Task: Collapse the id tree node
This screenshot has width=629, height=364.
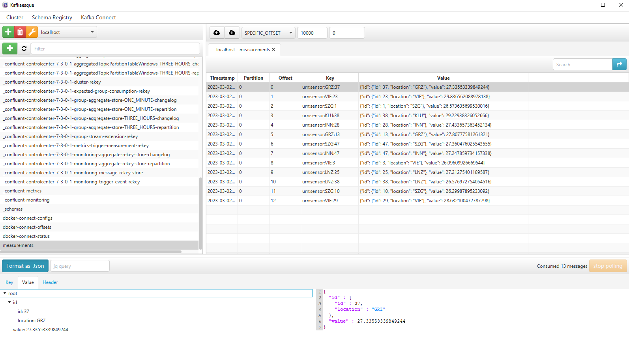Action: pos(9,302)
